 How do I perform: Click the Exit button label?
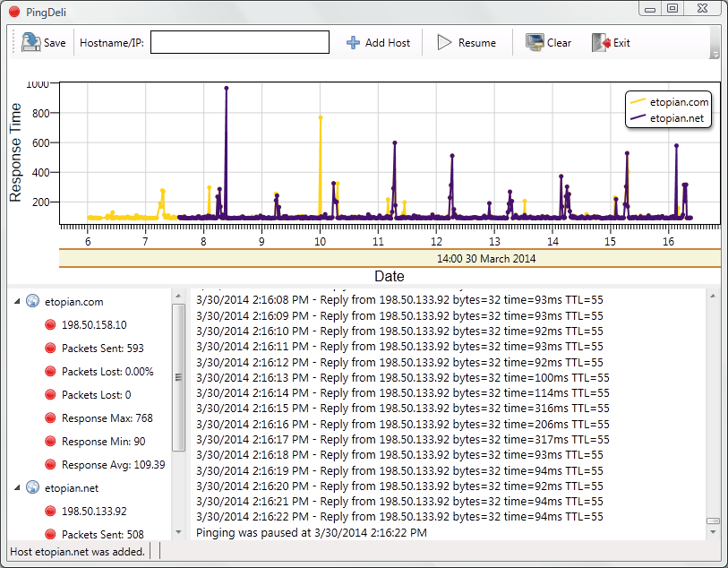tap(621, 43)
